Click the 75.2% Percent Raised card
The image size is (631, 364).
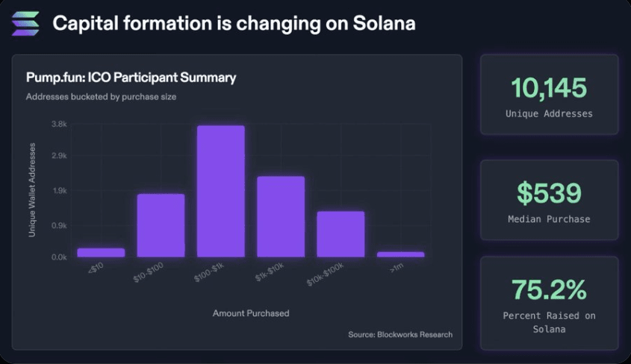550,304
